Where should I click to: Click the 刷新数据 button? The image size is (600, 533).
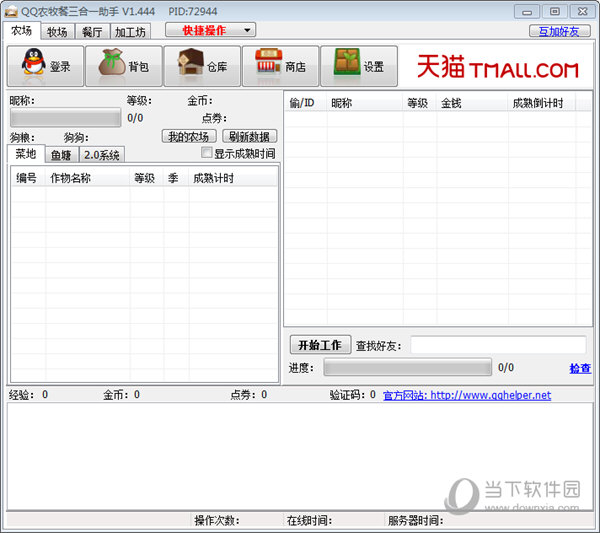(x=249, y=136)
